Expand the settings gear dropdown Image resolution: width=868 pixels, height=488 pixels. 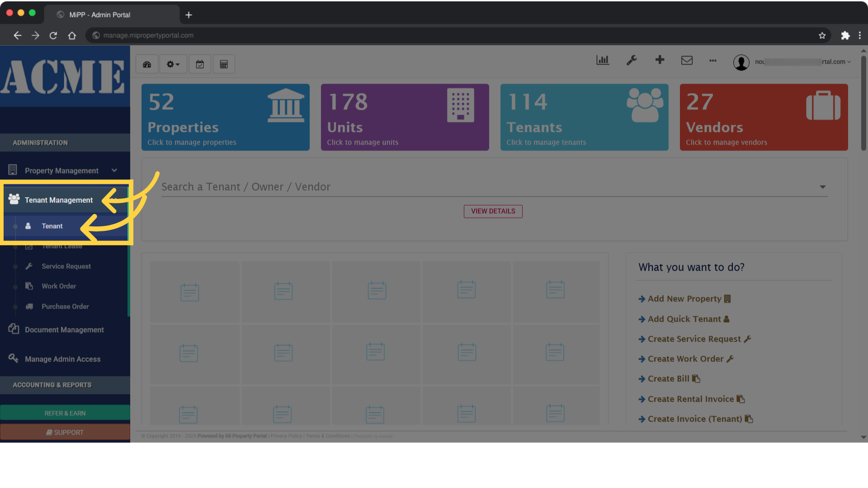tap(173, 64)
